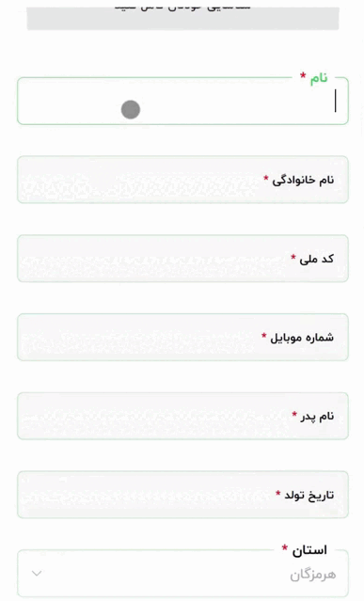Click the شماره موبایل label text

302,338
